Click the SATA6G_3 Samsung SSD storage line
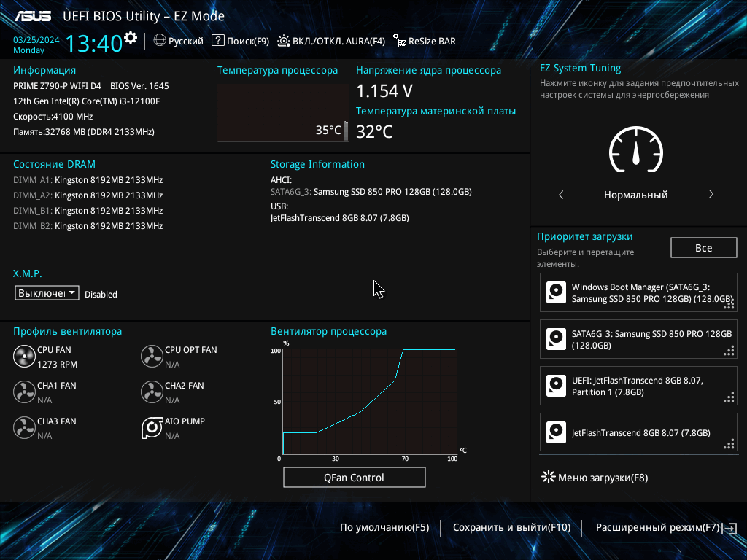The width and height of the screenshot is (747, 560). (x=371, y=192)
